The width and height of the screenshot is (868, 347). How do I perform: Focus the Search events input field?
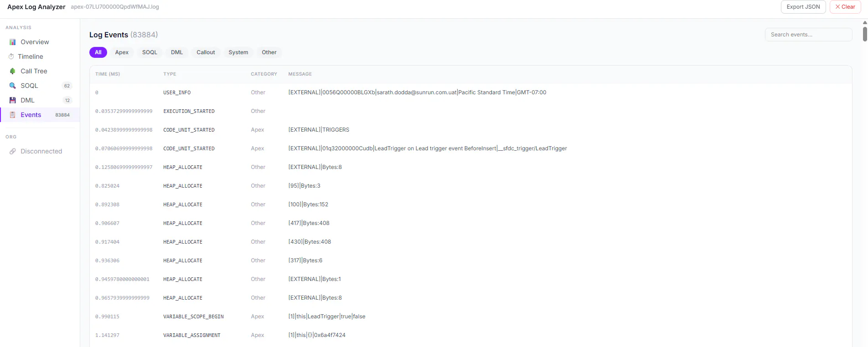[x=808, y=35]
